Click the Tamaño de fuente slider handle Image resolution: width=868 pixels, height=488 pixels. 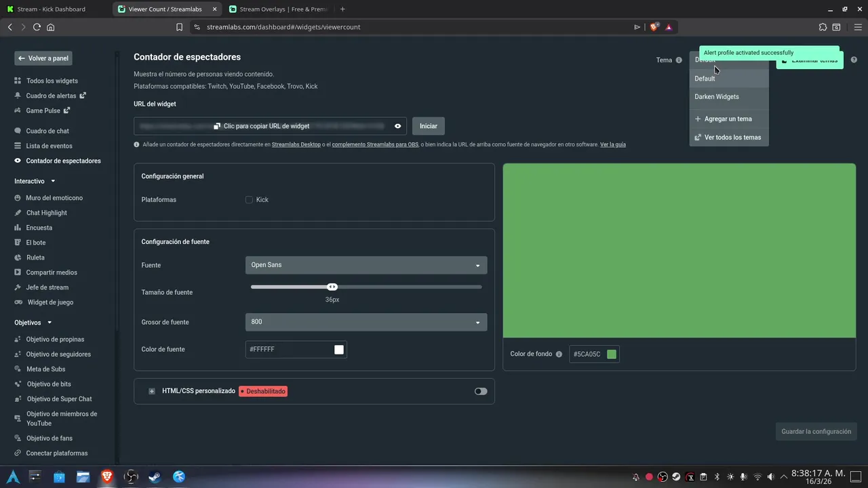pos(332,287)
